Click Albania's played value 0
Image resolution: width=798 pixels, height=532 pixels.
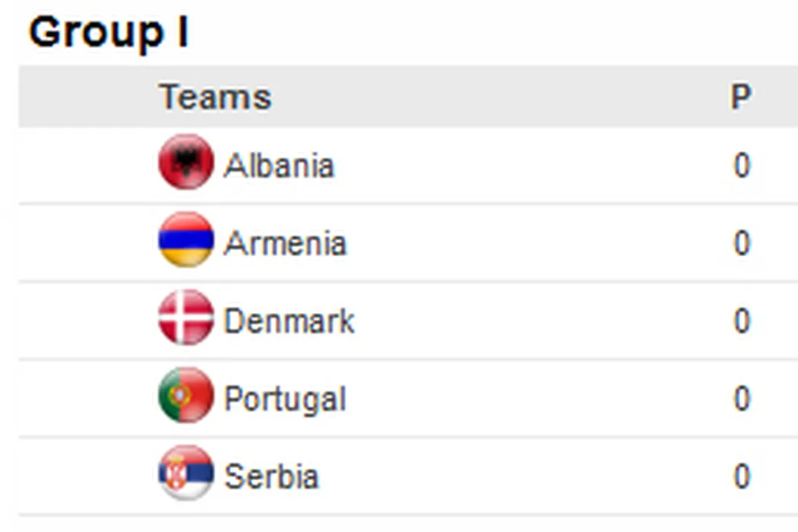(x=742, y=166)
